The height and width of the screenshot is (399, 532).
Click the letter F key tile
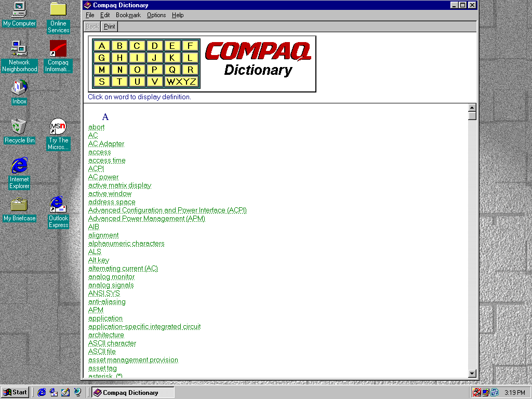pyautogui.click(x=190, y=46)
